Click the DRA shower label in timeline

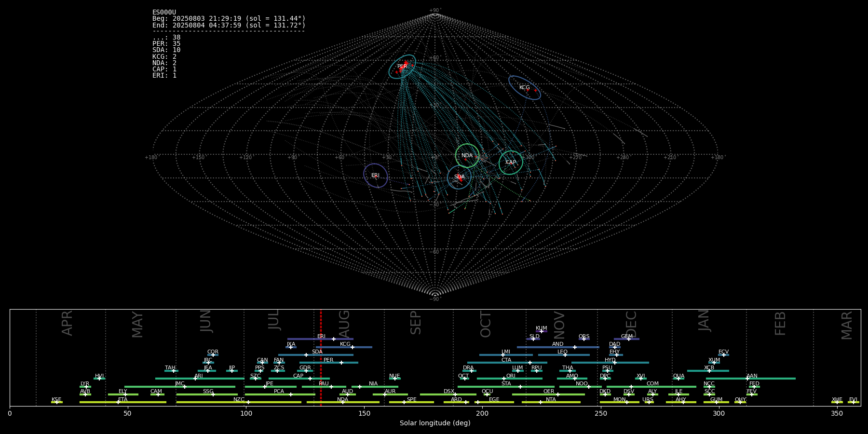coord(468,368)
